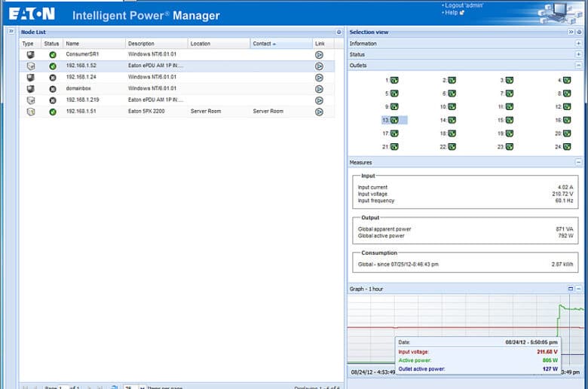This screenshot has width=588, height=389.
Task: Select outlet 19 icon
Action: [510, 133]
